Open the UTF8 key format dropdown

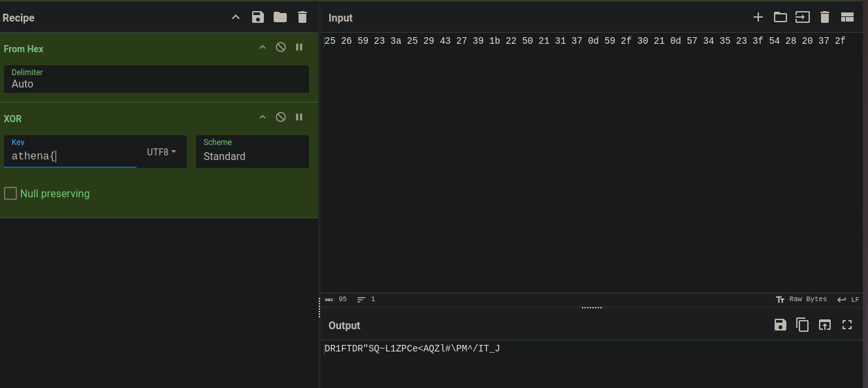click(x=161, y=152)
